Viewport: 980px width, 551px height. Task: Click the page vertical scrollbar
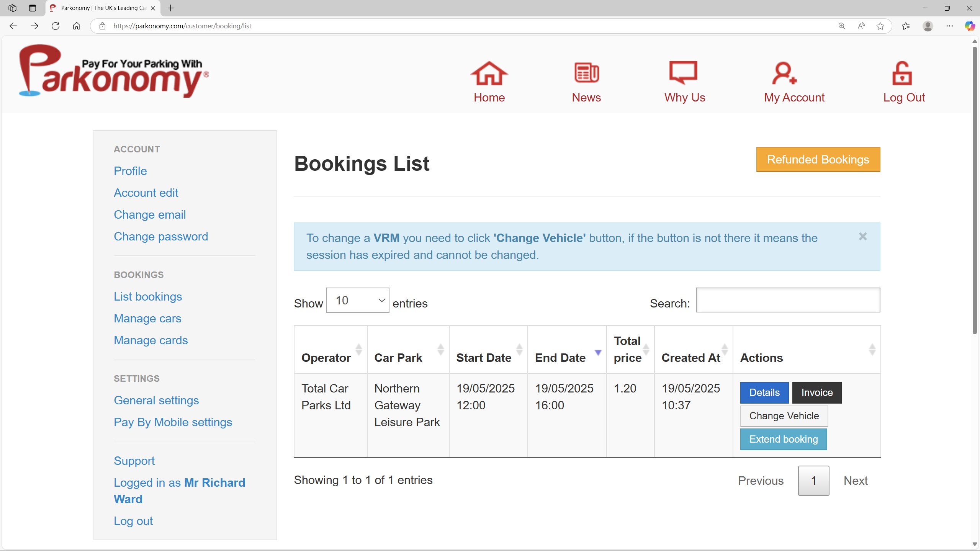[975, 191]
